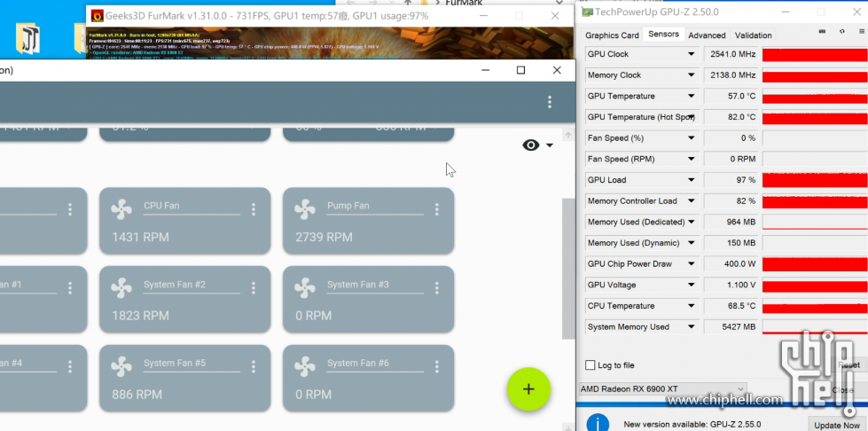Open three-dot menu on CPU Fan card
Viewport: 868px width, 431px height.
tap(253, 209)
